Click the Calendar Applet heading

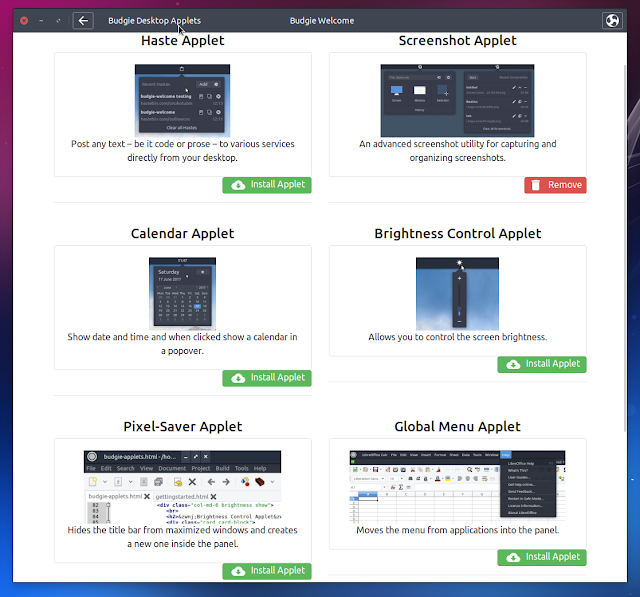(182, 233)
